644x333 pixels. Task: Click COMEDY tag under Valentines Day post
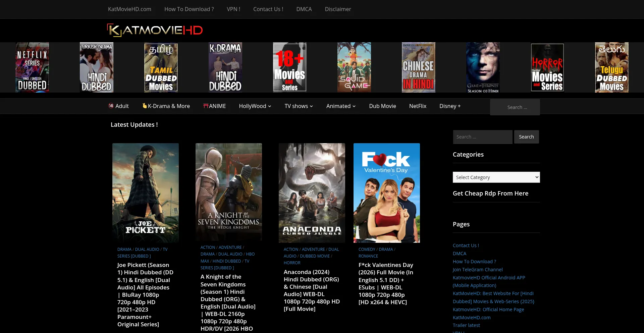point(367,249)
